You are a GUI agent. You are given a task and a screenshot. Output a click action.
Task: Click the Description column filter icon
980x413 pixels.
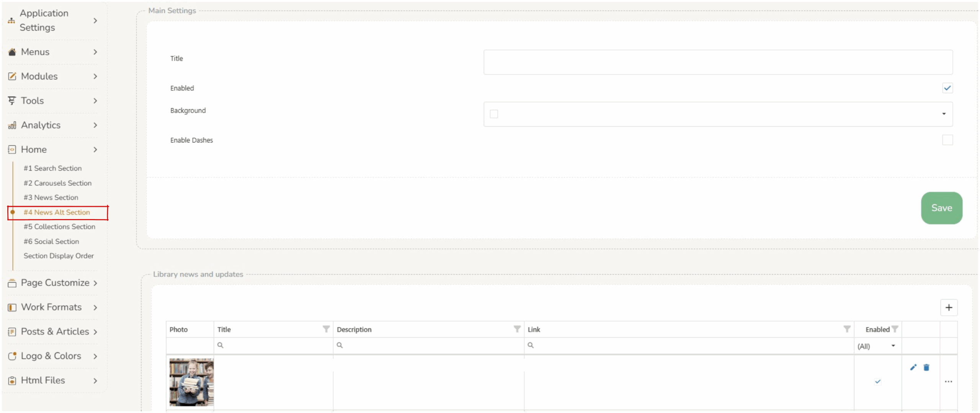pos(517,329)
